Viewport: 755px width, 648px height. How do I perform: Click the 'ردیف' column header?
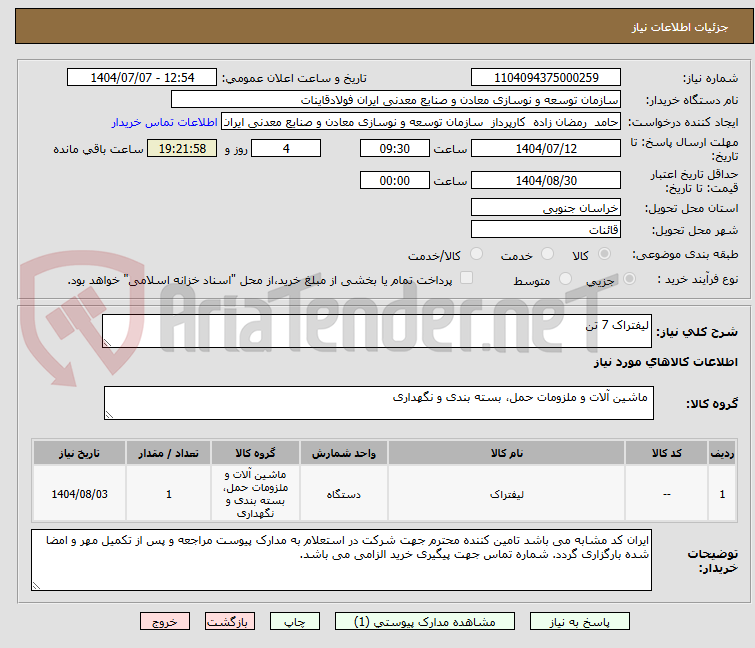pyautogui.click(x=722, y=453)
